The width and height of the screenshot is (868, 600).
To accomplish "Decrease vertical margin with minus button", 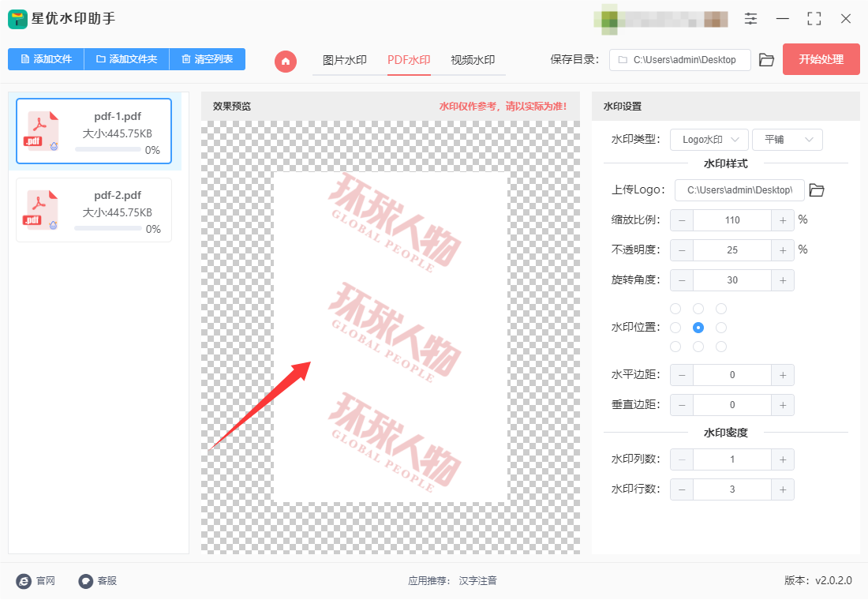I will point(682,405).
